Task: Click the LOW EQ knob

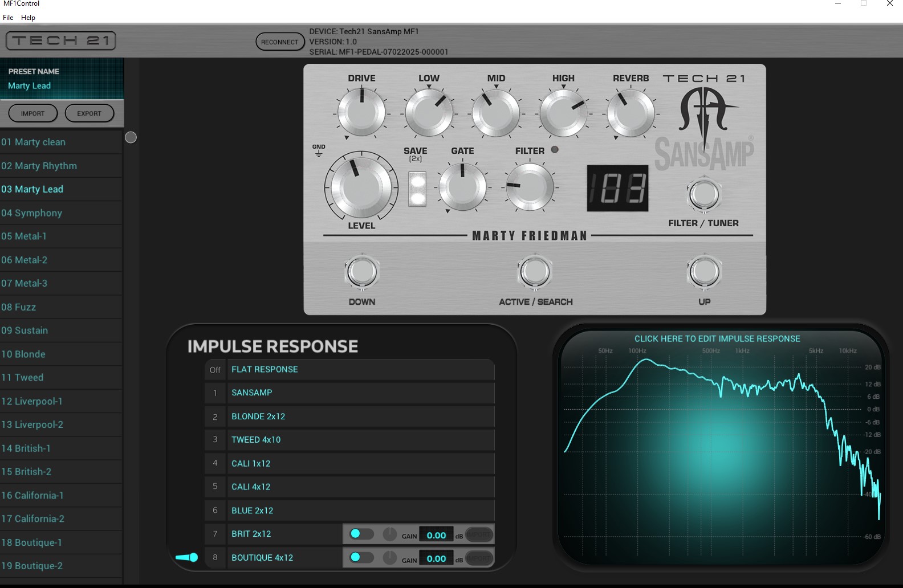Action: [429, 112]
